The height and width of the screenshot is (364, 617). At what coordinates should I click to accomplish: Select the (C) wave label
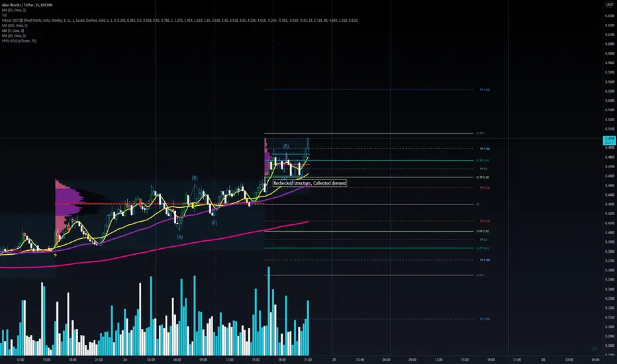click(214, 223)
